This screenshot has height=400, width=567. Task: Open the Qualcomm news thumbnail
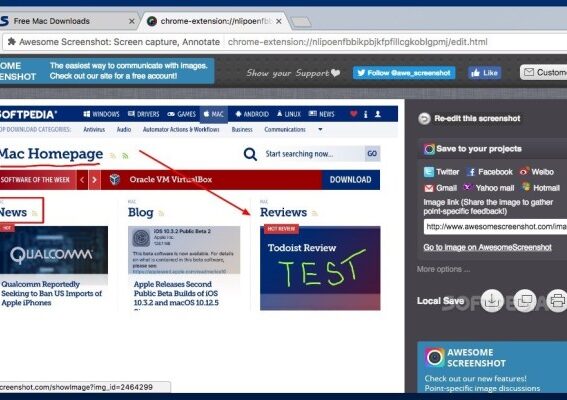(x=54, y=250)
